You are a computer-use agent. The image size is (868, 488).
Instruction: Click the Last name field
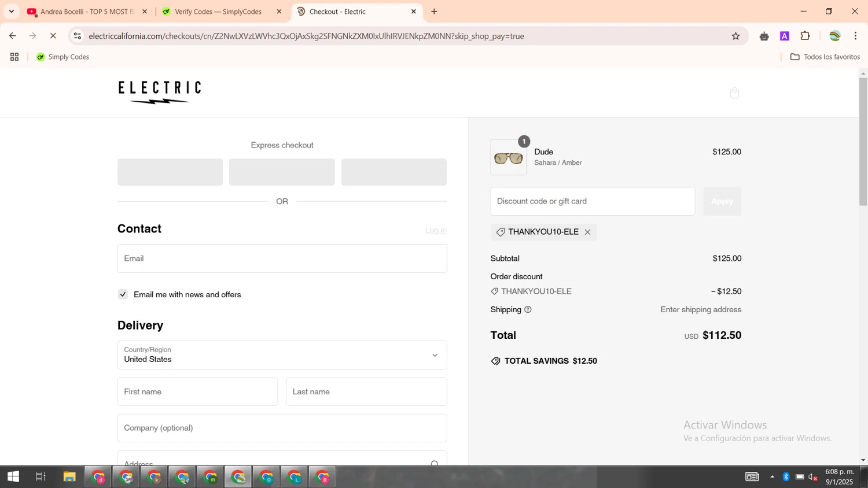pyautogui.click(x=366, y=391)
